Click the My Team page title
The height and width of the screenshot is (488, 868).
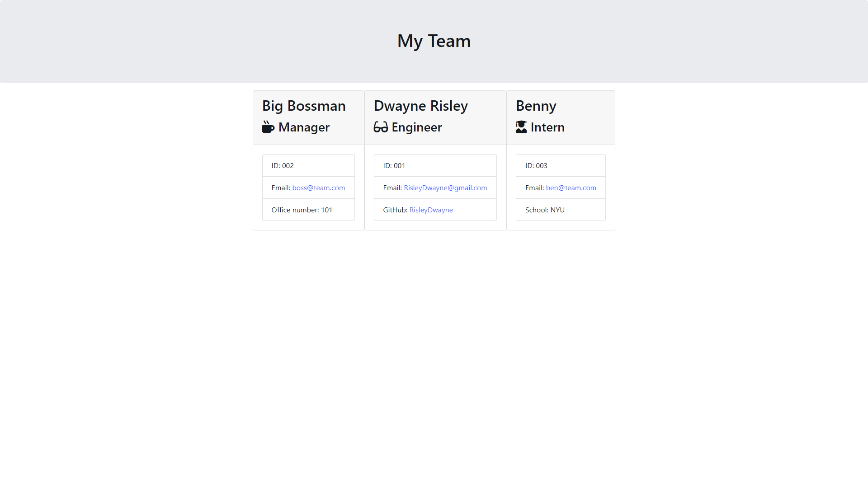pyautogui.click(x=434, y=41)
